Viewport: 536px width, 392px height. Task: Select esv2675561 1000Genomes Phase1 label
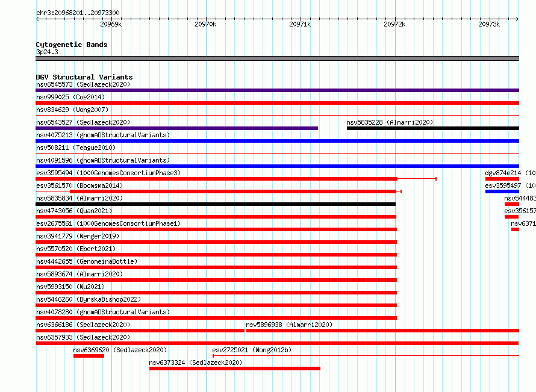point(108,223)
